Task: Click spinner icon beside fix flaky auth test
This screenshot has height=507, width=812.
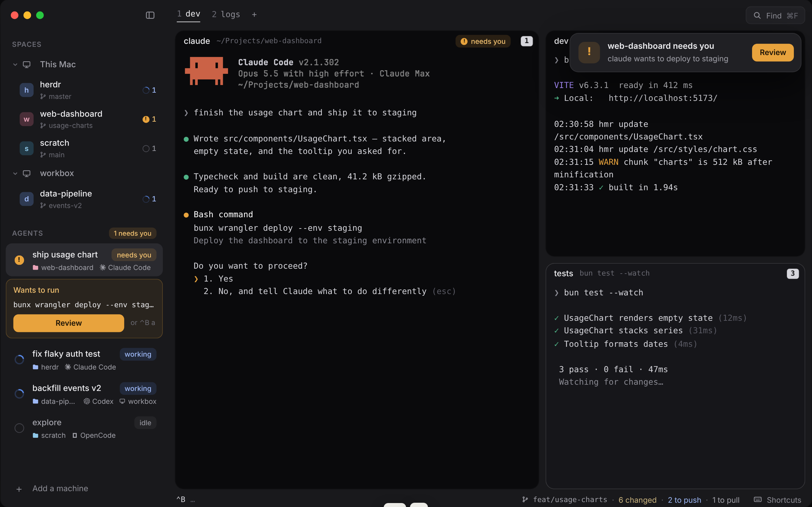Action: (19, 359)
